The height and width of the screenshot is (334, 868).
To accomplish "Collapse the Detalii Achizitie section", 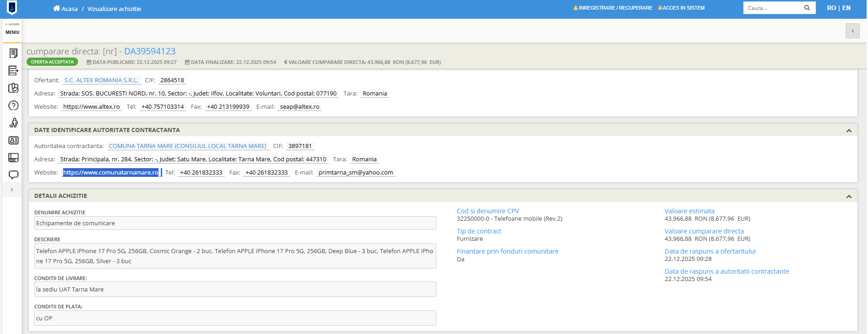I will click(848, 196).
